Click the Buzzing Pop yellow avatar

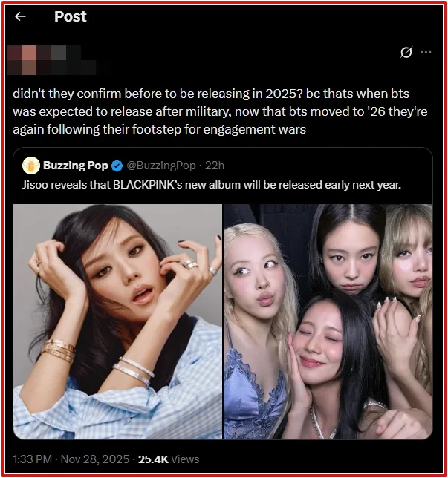30,165
